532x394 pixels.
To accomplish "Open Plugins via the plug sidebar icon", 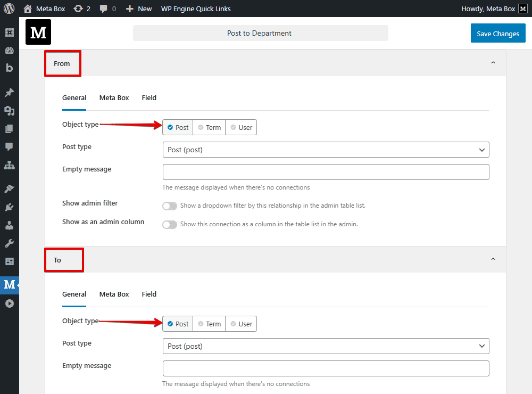I will (x=9, y=207).
